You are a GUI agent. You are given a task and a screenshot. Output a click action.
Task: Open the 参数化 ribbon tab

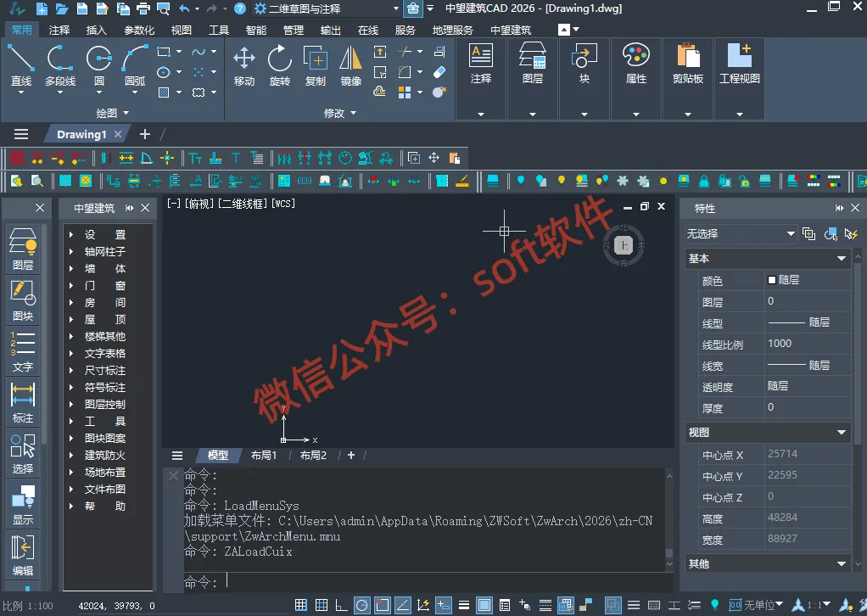139,30
